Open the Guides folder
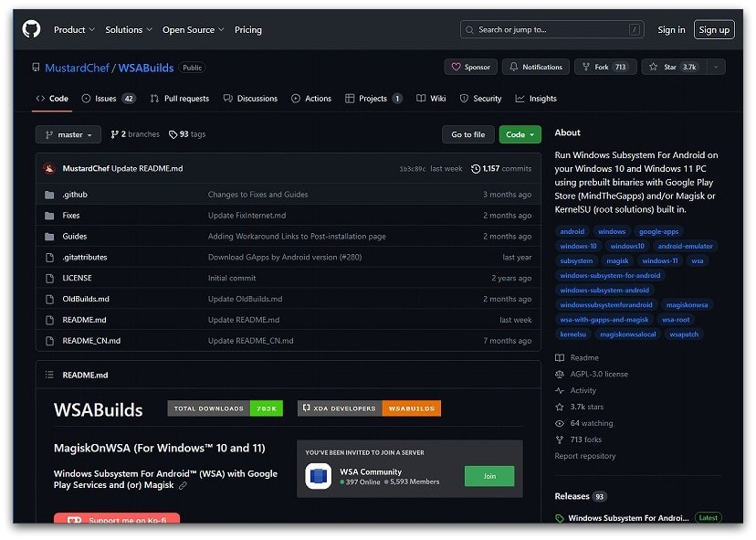756x540 pixels. pos(74,237)
